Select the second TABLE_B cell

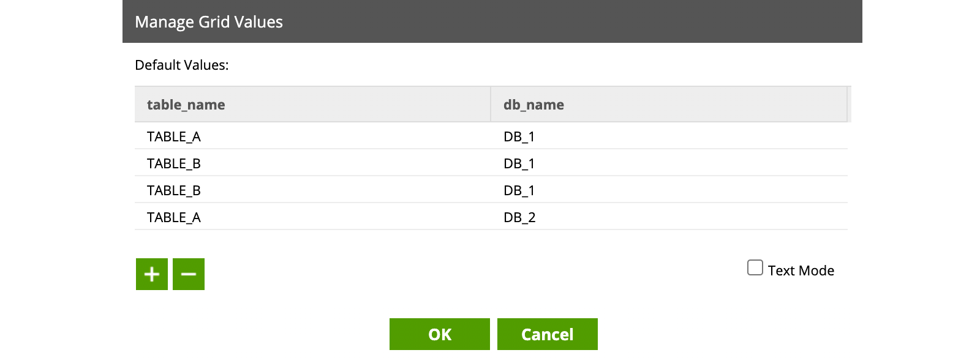pyautogui.click(x=174, y=190)
